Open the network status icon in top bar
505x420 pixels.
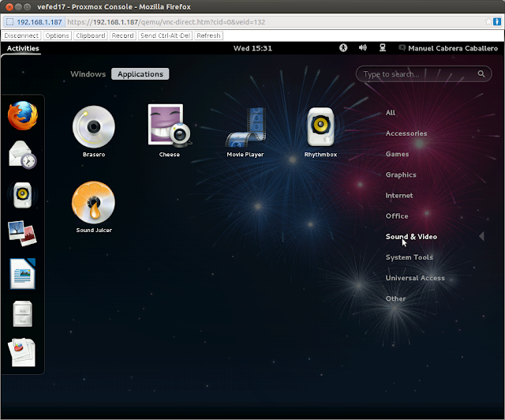tap(382, 48)
